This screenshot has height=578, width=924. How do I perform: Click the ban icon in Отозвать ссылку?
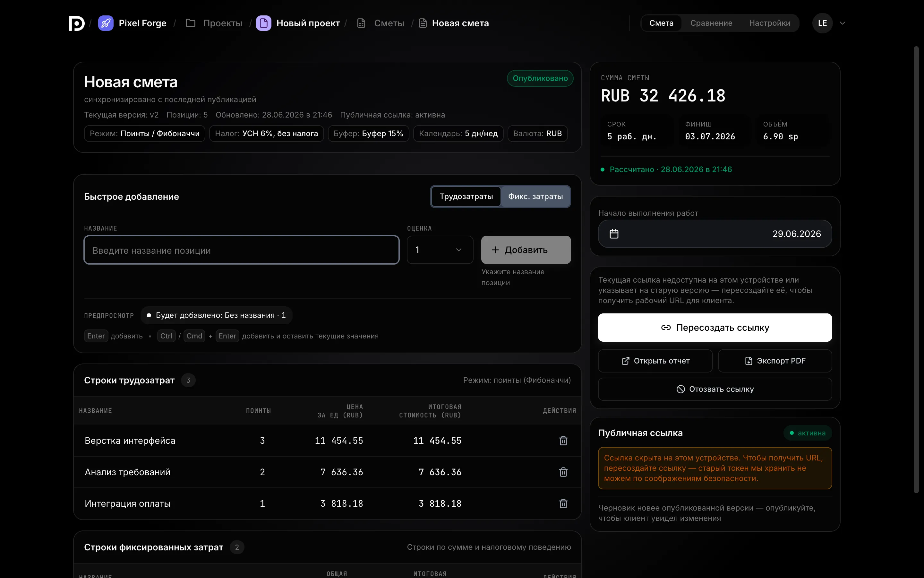pyautogui.click(x=680, y=389)
